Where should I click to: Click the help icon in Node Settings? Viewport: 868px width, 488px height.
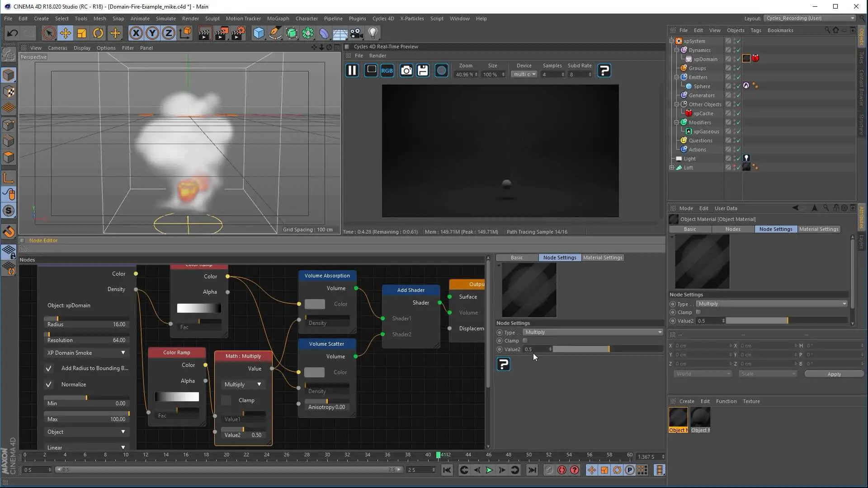pyautogui.click(x=503, y=364)
